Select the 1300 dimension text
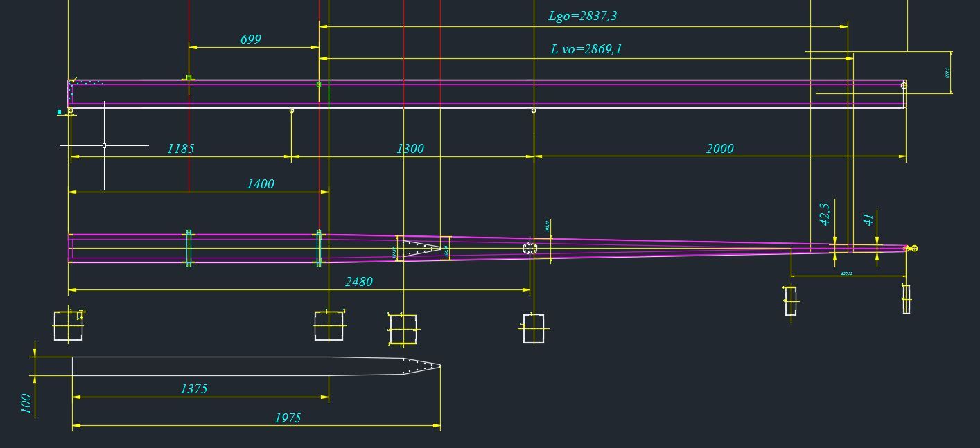The width and height of the screenshot is (980, 448). (x=410, y=149)
